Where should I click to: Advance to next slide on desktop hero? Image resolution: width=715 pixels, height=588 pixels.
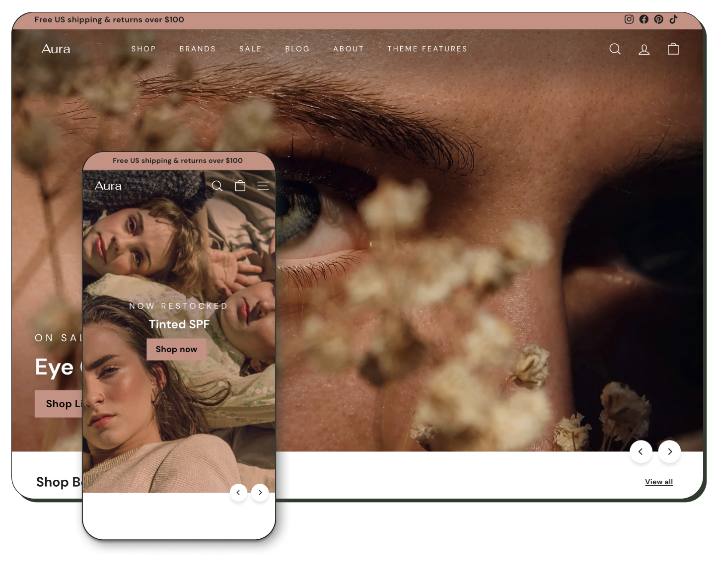point(669,451)
